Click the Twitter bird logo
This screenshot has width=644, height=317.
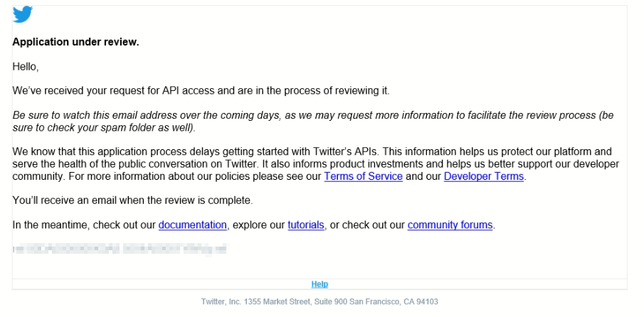(23, 14)
